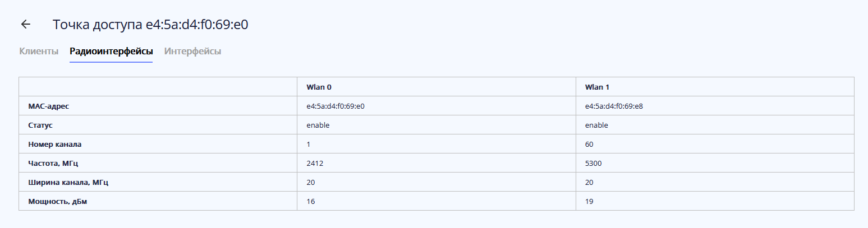Click the Wlan 1 column header

click(596, 87)
